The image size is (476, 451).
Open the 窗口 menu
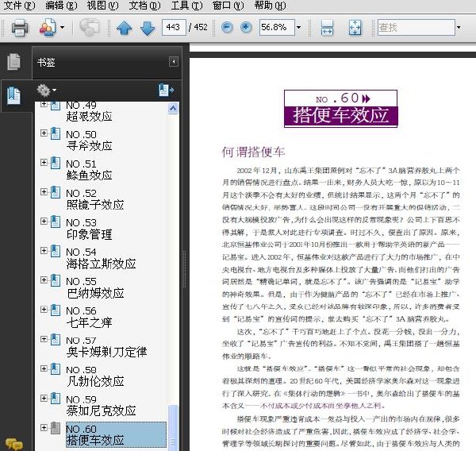click(228, 6)
